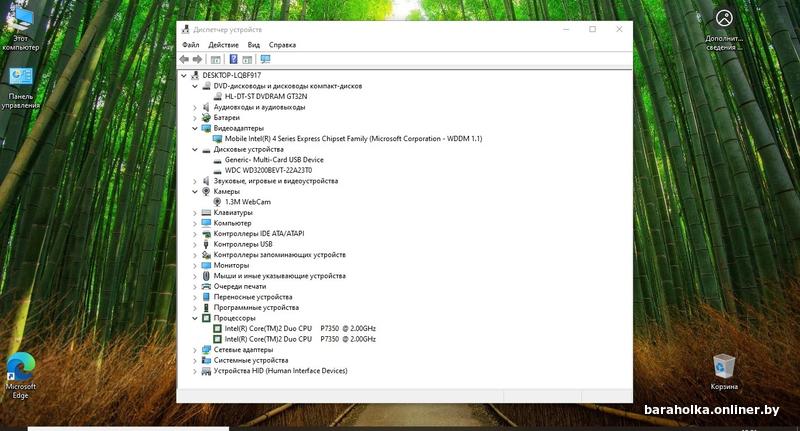
Task: Expand the Батареи category
Action: tap(195, 118)
